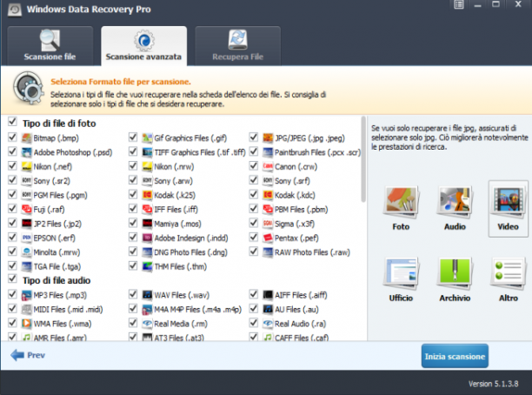Click the WMA Files icon

26,324
